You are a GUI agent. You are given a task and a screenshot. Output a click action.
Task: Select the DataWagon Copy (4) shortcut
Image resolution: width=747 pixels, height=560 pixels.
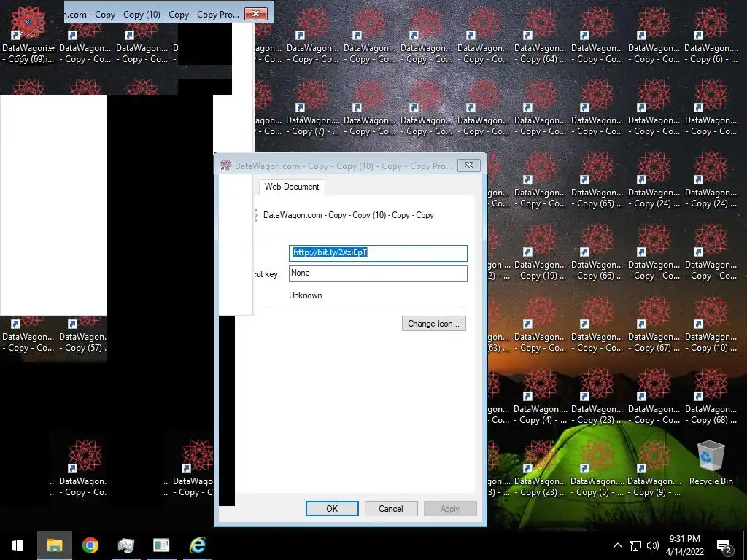(x=541, y=397)
